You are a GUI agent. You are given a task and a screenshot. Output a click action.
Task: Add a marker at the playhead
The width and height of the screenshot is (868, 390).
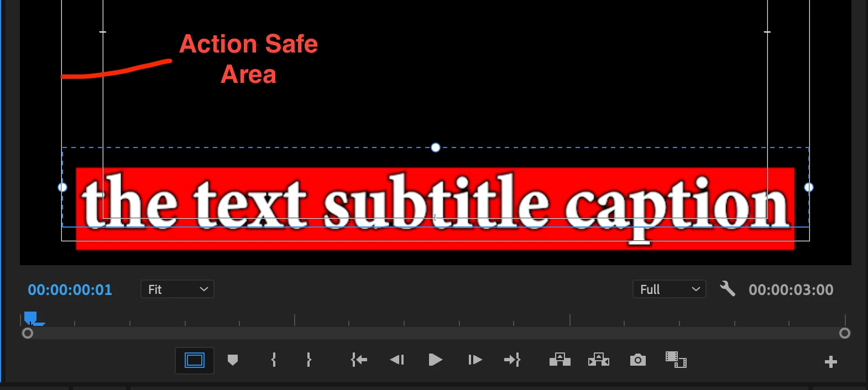point(233,360)
